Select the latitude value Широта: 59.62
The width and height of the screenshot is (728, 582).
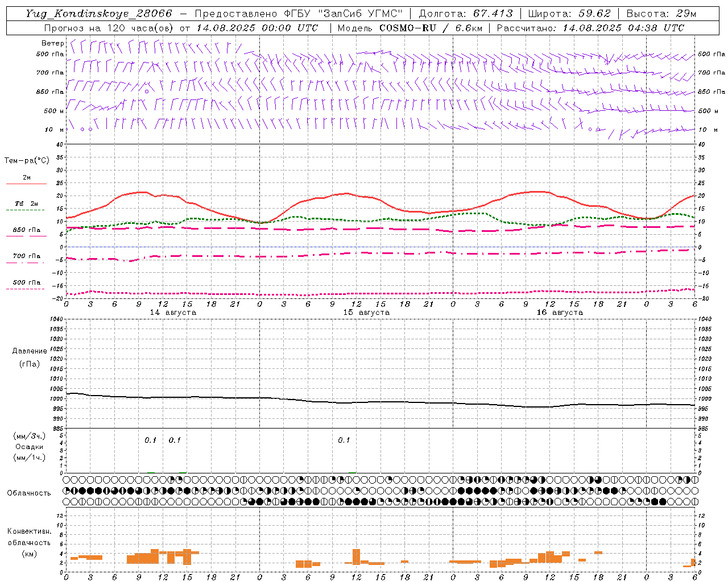(569, 14)
